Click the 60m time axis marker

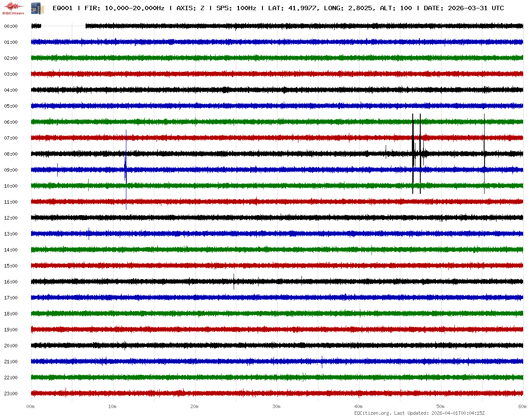(x=522, y=406)
